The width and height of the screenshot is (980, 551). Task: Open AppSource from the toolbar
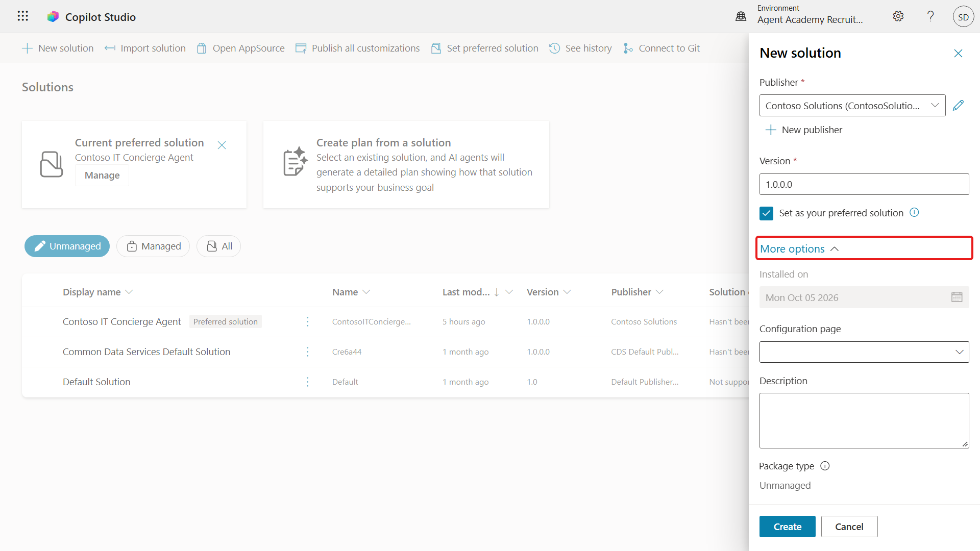tap(240, 48)
